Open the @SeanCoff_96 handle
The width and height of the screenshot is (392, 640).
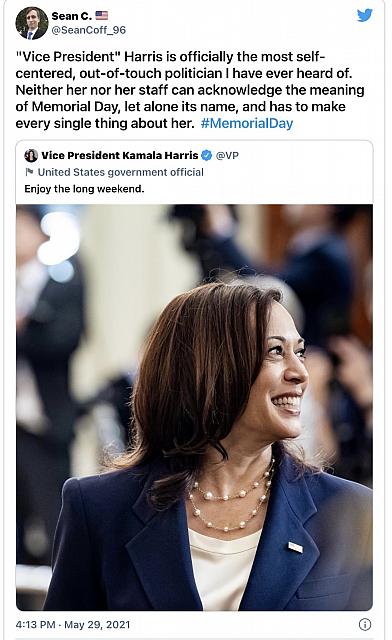click(89, 30)
